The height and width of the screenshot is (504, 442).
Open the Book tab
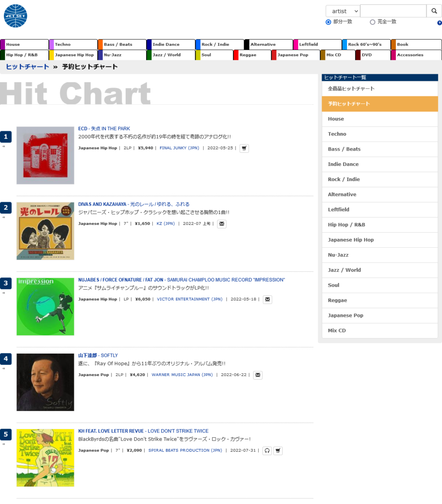pos(416,44)
